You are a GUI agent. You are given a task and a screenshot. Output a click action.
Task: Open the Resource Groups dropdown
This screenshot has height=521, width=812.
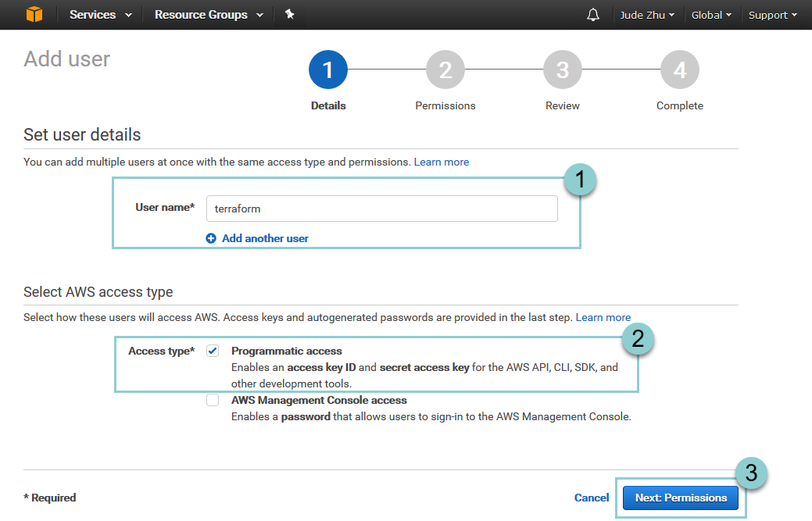(208, 15)
